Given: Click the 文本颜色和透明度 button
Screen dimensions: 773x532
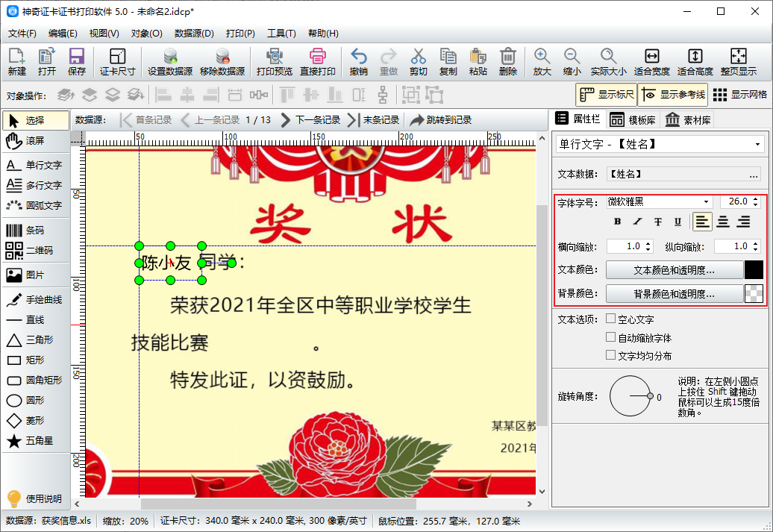Looking at the screenshot, I should tap(674, 270).
